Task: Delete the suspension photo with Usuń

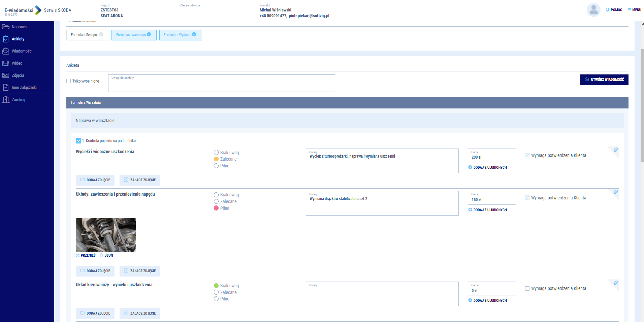Action: coord(106,255)
